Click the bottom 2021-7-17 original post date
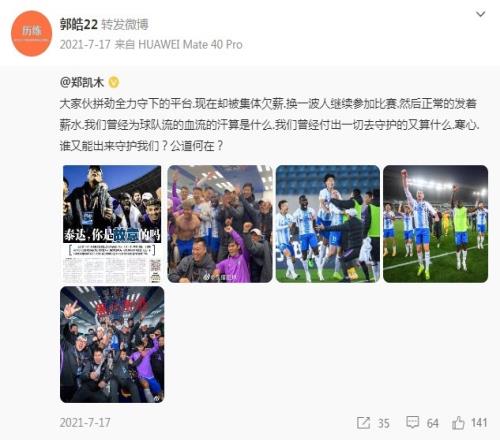The width and height of the screenshot is (500, 440). [x=85, y=423]
